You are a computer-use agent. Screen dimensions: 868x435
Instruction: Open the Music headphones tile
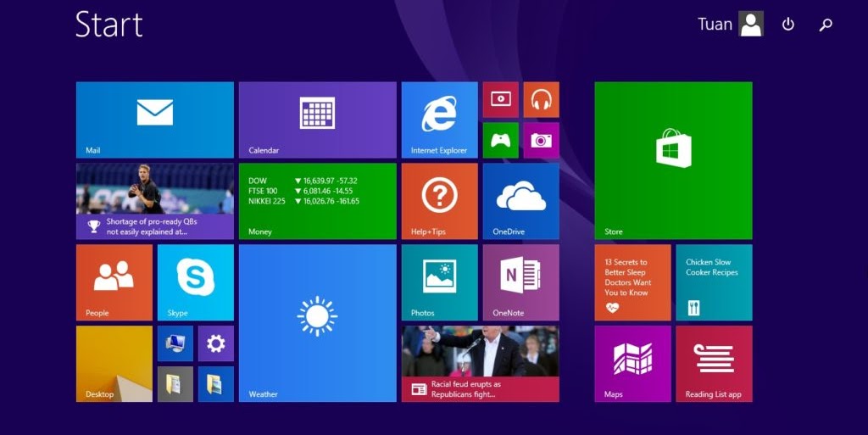click(542, 99)
